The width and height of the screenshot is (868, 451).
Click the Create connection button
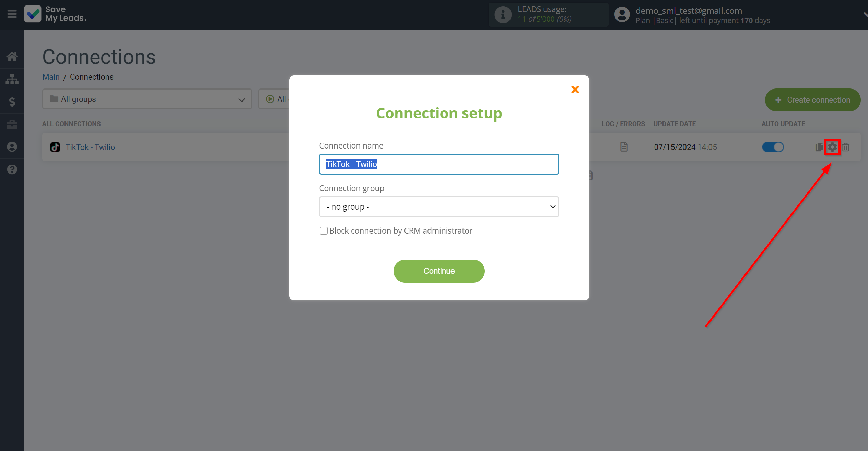pos(812,100)
